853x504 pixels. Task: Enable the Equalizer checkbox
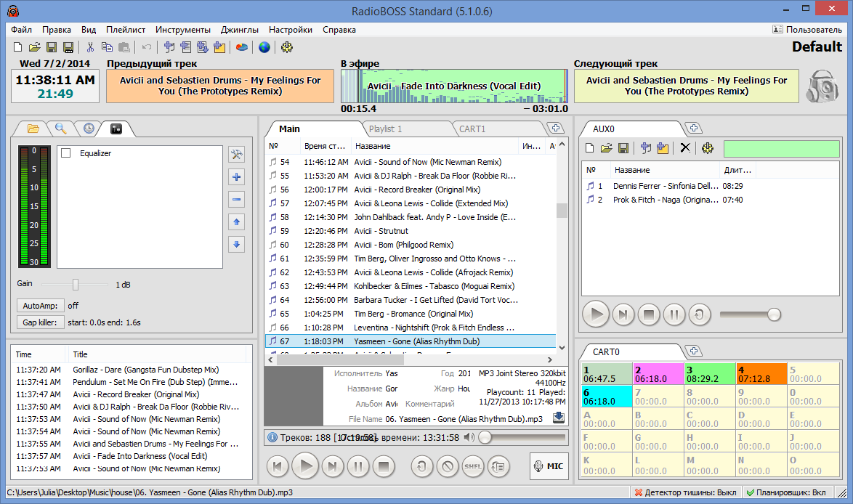point(66,153)
